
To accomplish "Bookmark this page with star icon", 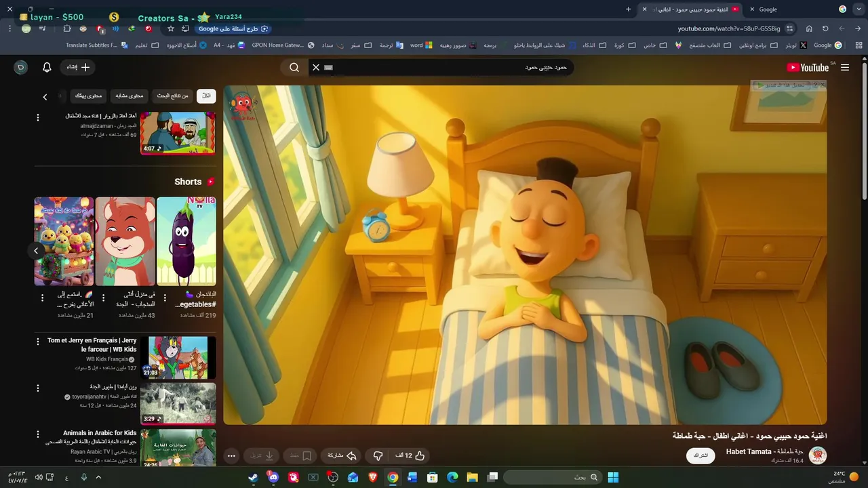I will pos(171,28).
